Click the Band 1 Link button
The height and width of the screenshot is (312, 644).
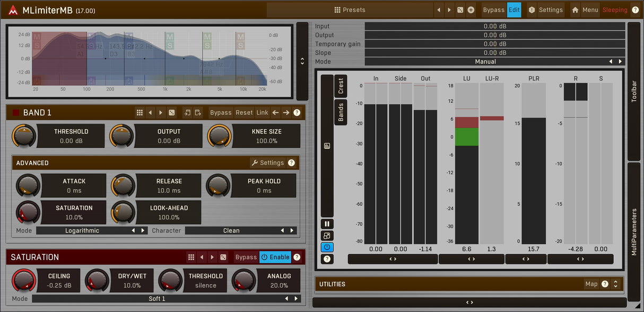(x=262, y=112)
